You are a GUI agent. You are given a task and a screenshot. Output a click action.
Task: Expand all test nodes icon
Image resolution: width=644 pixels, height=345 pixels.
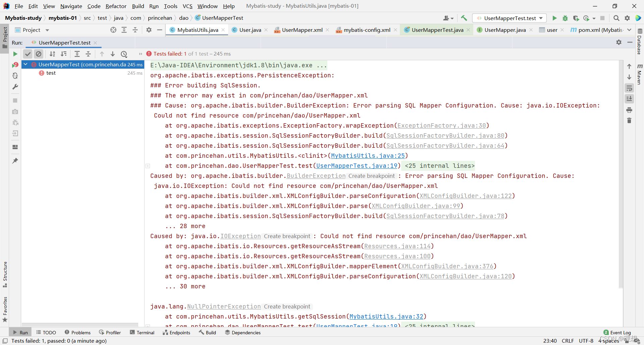77,54
